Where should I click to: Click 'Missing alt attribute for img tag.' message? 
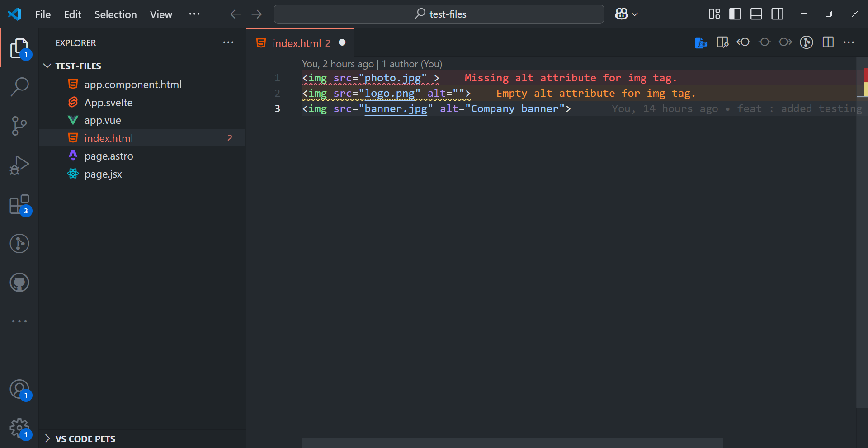click(571, 78)
